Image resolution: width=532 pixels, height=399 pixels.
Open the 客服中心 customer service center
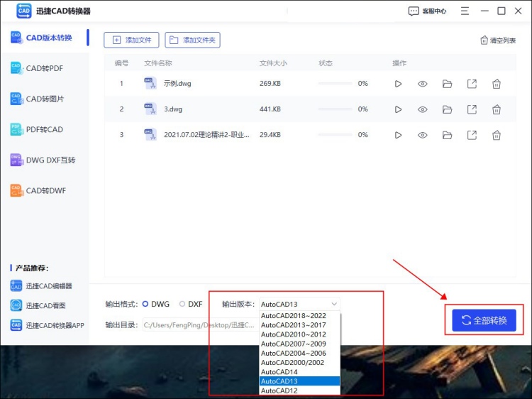[427, 11]
